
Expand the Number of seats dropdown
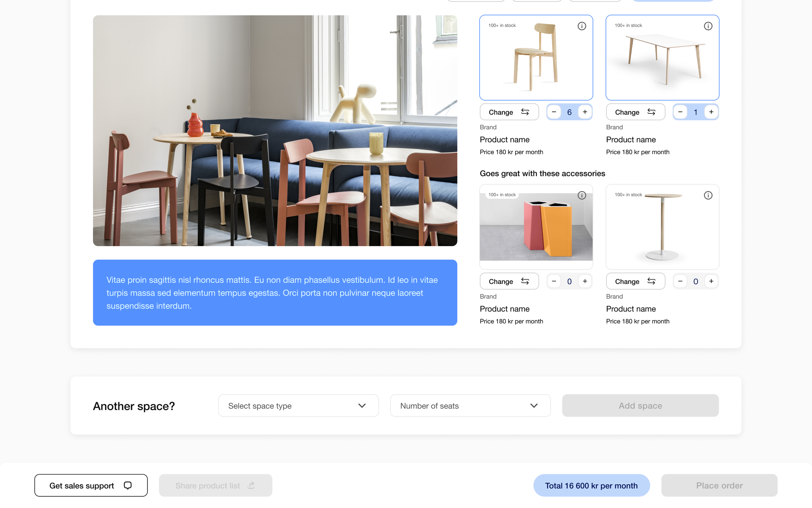click(x=470, y=406)
